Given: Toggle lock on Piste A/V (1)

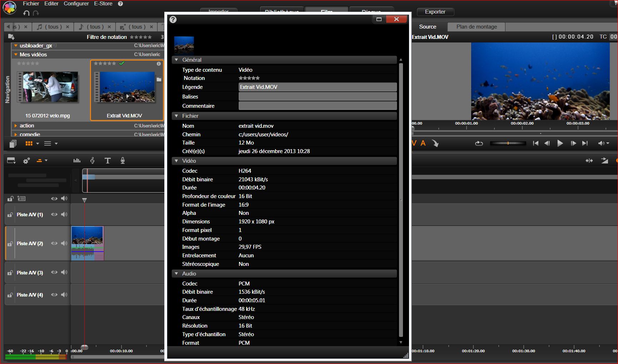Looking at the screenshot, I should [10, 214].
